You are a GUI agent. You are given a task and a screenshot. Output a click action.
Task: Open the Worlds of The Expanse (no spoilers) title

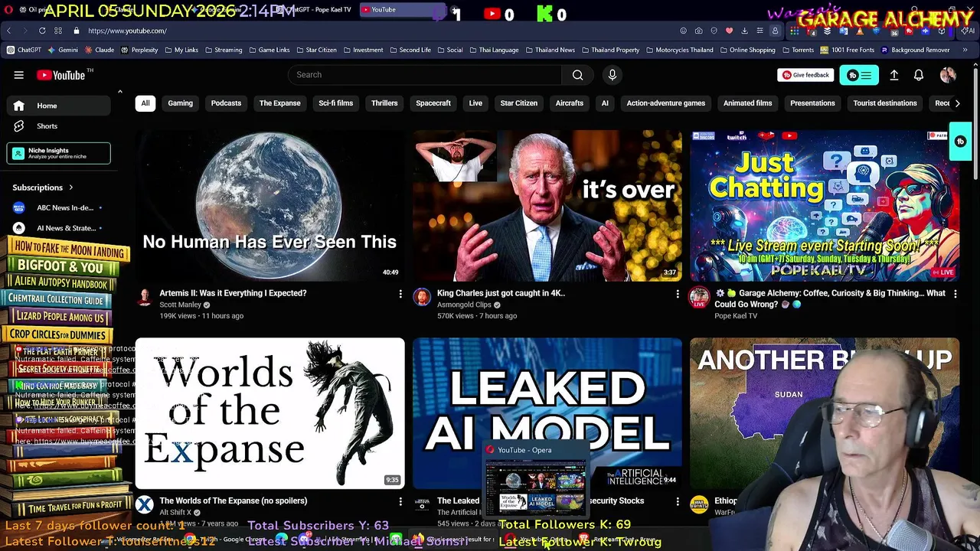pyautogui.click(x=233, y=500)
